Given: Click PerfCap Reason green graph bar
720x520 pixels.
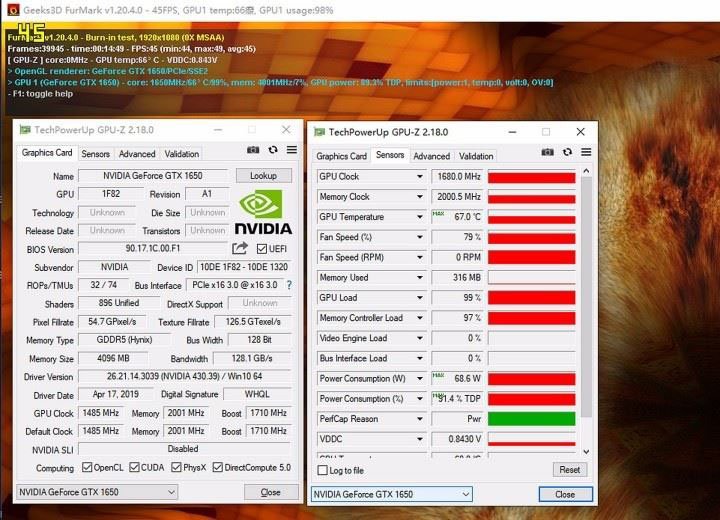Looking at the screenshot, I should (532, 419).
